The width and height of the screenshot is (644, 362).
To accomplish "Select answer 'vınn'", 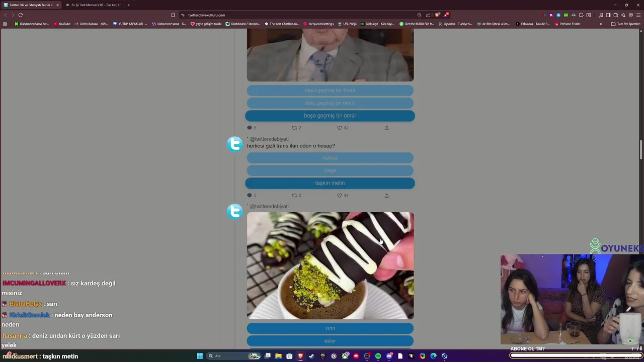I will (330, 328).
